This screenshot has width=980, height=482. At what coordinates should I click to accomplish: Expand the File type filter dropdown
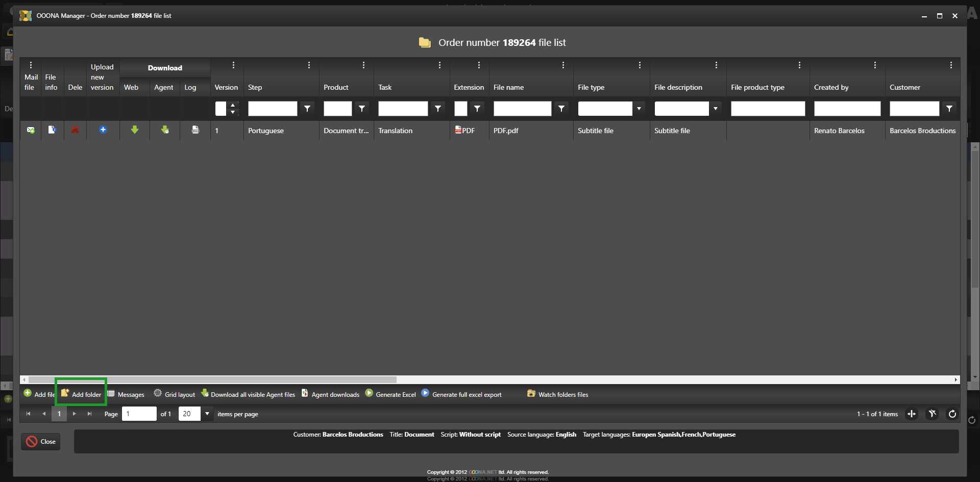[639, 109]
